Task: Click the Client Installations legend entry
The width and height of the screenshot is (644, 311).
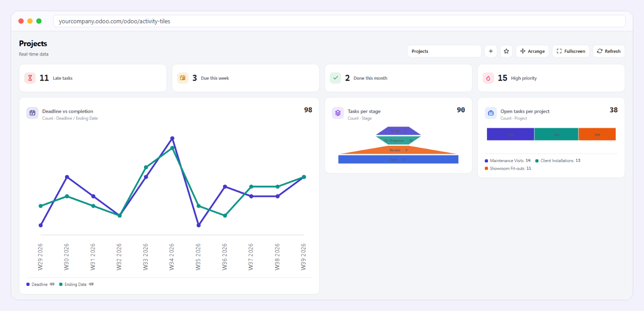Action: click(558, 161)
